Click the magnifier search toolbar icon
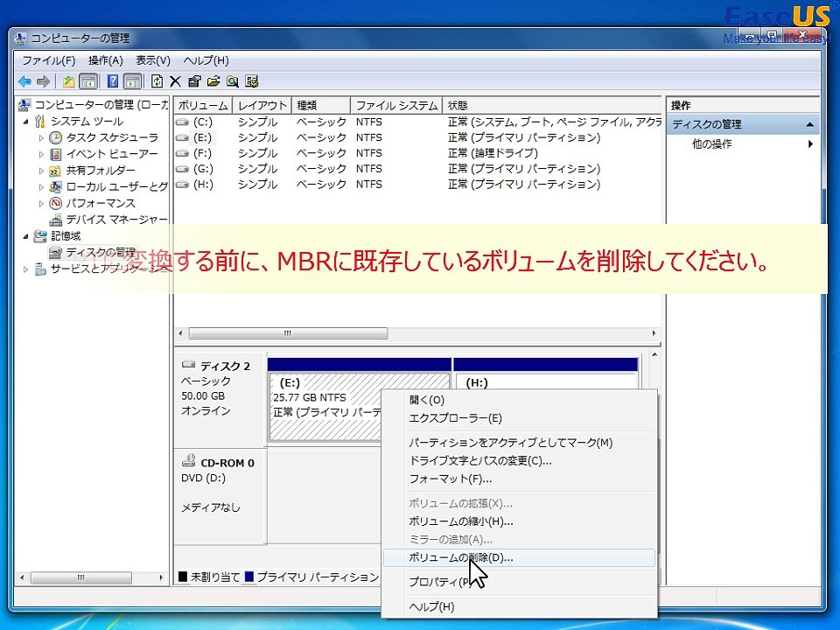Viewport: 840px width, 630px height. click(x=232, y=81)
